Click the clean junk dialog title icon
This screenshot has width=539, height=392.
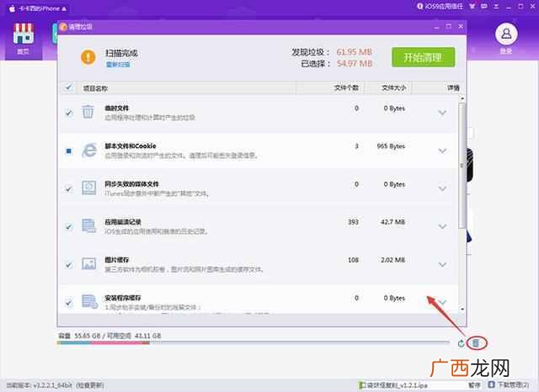pyautogui.click(x=63, y=27)
